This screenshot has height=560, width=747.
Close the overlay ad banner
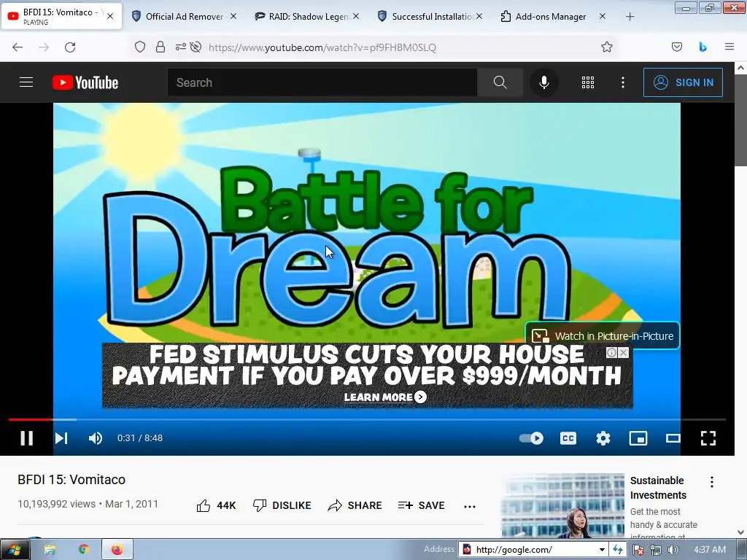click(x=623, y=352)
